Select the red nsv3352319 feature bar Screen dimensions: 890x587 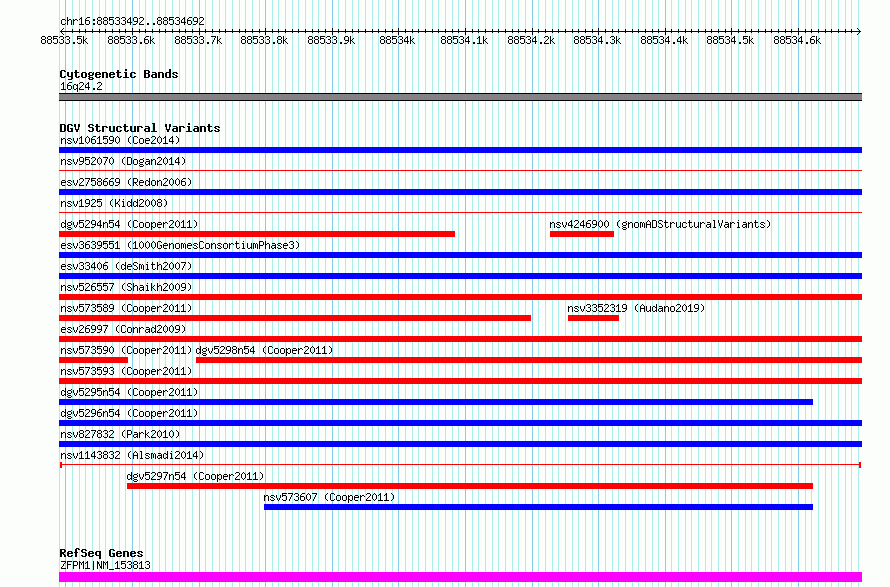(593, 318)
